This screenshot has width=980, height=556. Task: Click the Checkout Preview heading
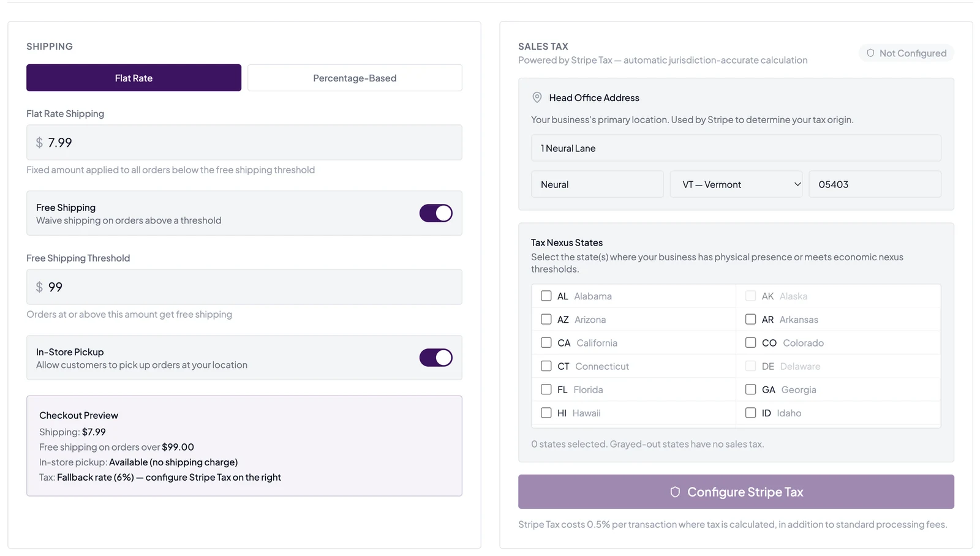[78, 415]
